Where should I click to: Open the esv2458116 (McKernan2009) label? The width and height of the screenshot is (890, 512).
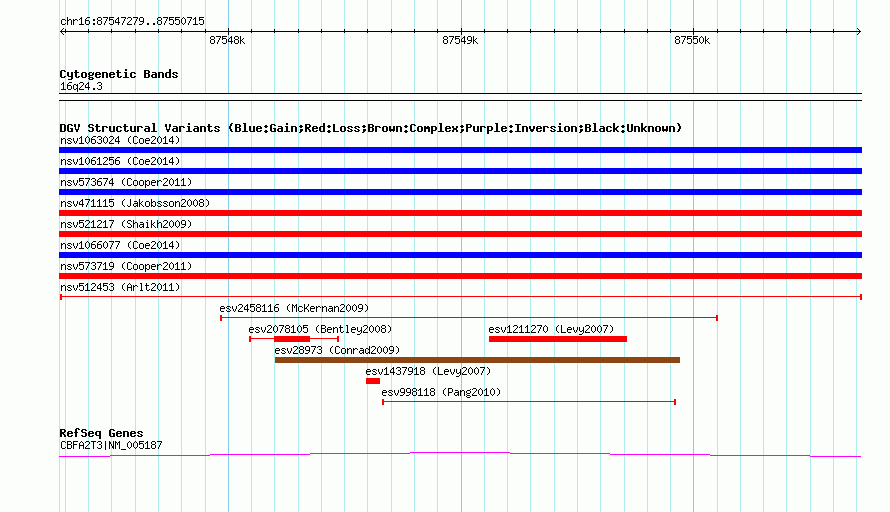coord(294,308)
